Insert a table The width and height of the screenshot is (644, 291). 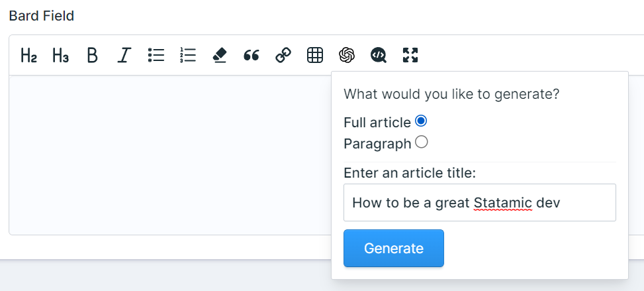coord(315,55)
